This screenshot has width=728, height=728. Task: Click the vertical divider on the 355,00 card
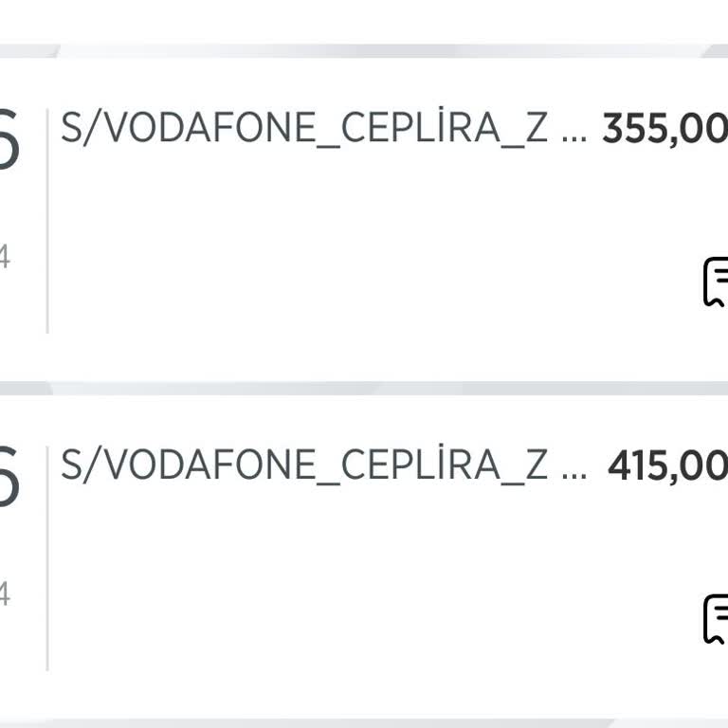point(47,220)
